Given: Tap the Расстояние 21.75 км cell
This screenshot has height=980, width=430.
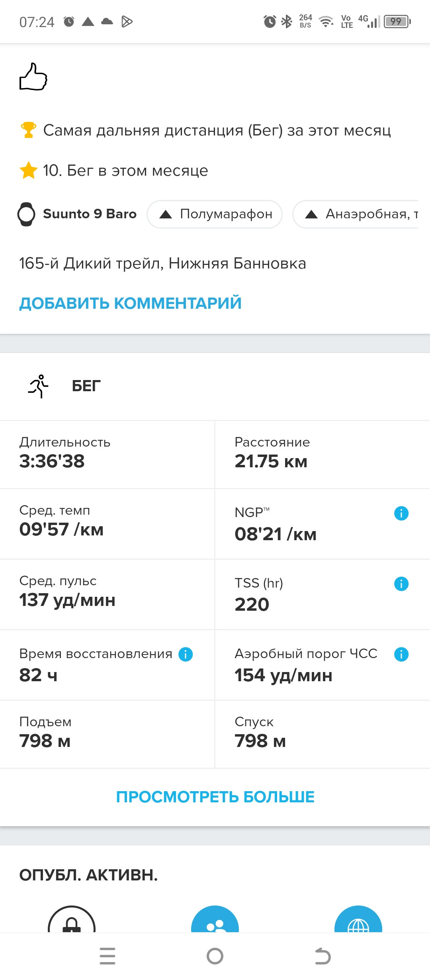Looking at the screenshot, I should 322,455.
